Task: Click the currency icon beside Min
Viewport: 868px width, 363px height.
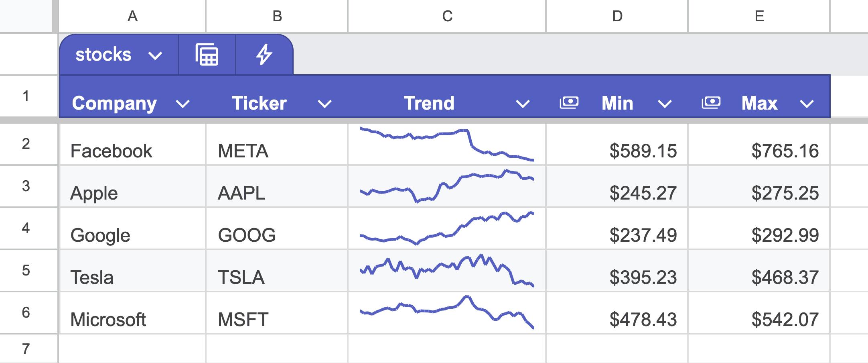Action: pos(569,103)
